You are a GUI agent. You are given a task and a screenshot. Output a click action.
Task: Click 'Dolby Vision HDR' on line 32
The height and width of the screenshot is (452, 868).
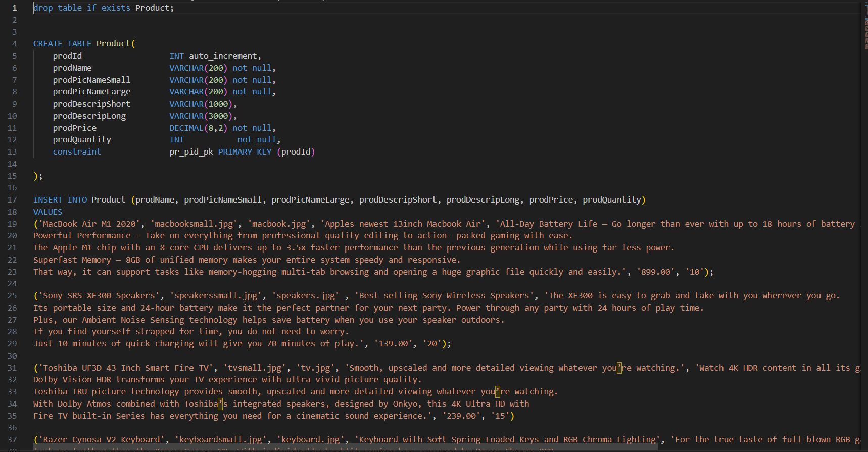[72, 380]
